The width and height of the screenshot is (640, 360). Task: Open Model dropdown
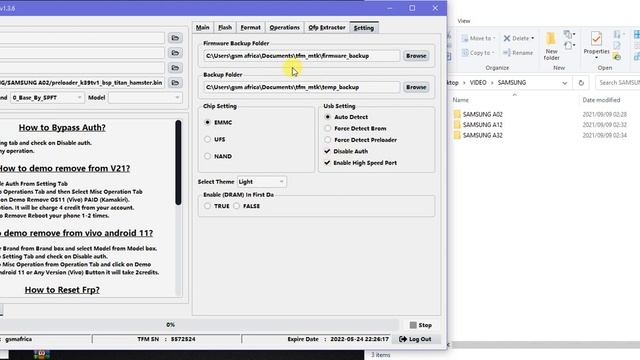pyautogui.click(x=145, y=98)
